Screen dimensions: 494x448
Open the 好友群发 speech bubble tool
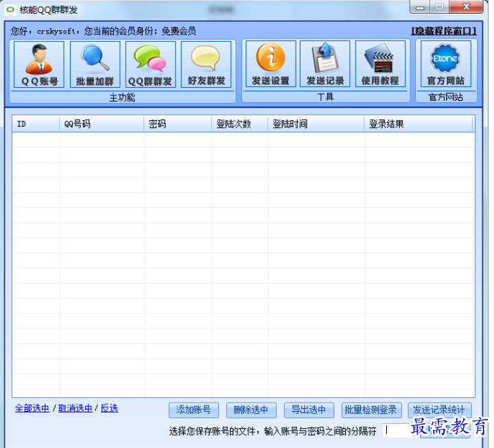coord(206,64)
